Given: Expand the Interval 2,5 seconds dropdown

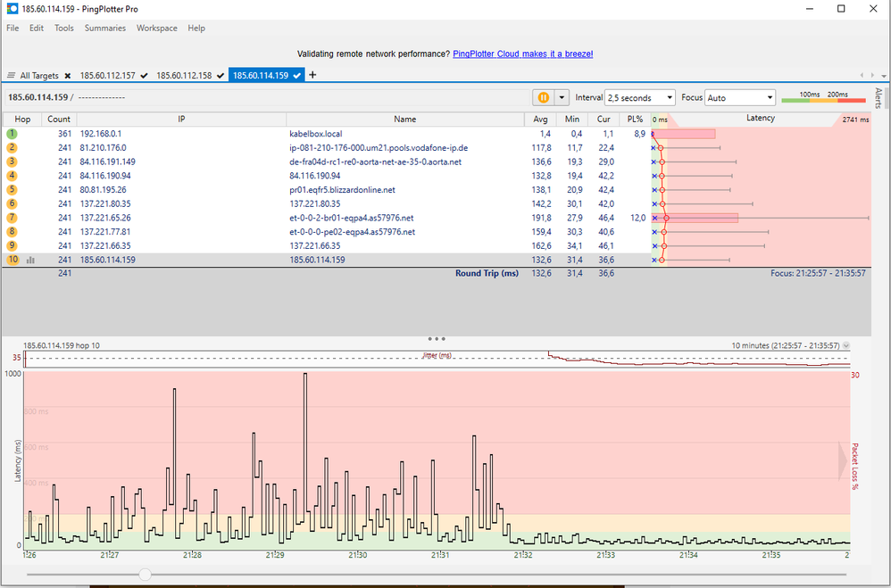Looking at the screenshot, I should [640, 97].
